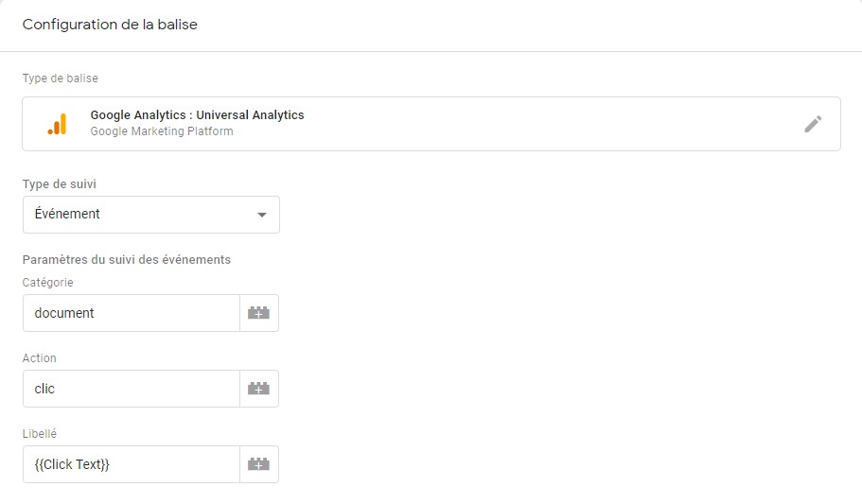The height and width of the screenshot is (504, 862).
Task: Click the Catégorie input containing document
Action: point(132,313)
